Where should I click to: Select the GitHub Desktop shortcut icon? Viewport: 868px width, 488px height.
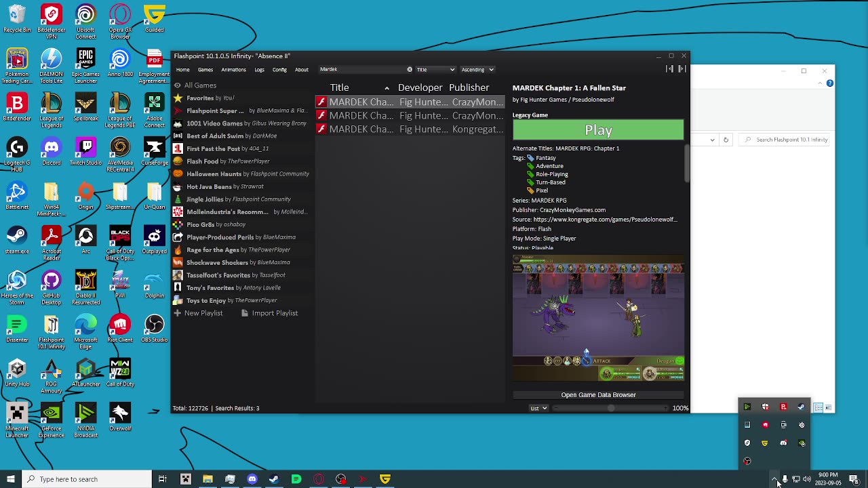[x=51, y=287]
